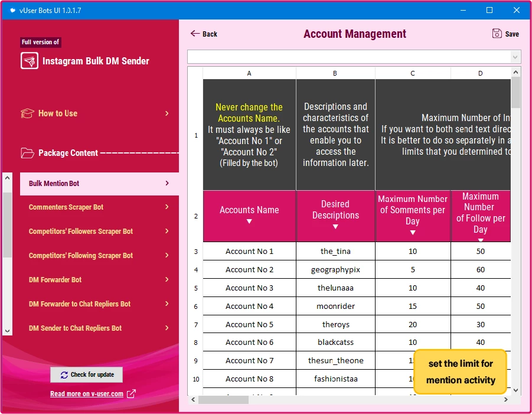Click the spreadsheet scroll down arrow
The image size is (532, 414).
515,390
